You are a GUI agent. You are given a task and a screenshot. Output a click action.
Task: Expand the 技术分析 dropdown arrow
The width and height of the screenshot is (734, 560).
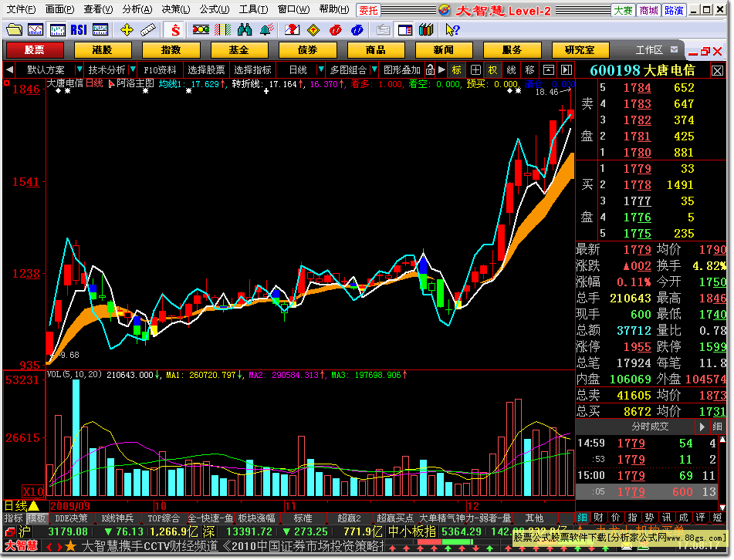click(x=134, y=70)
